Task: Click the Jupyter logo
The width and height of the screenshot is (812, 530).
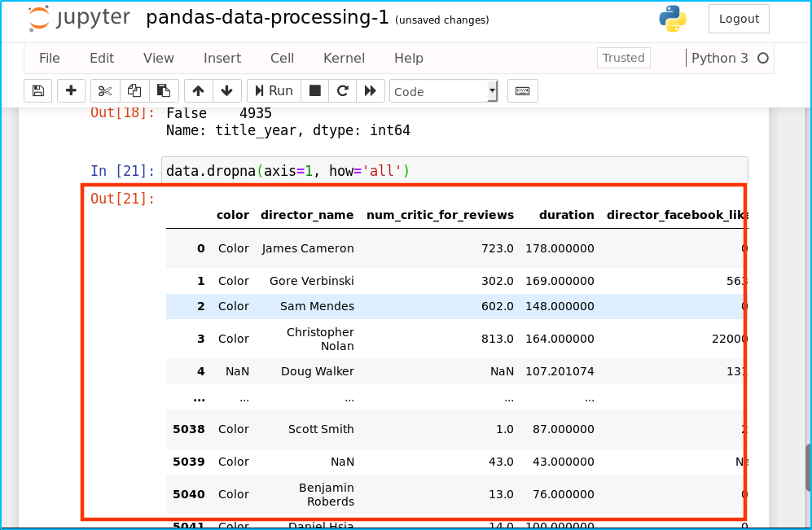Action: [x=79, y=19]
